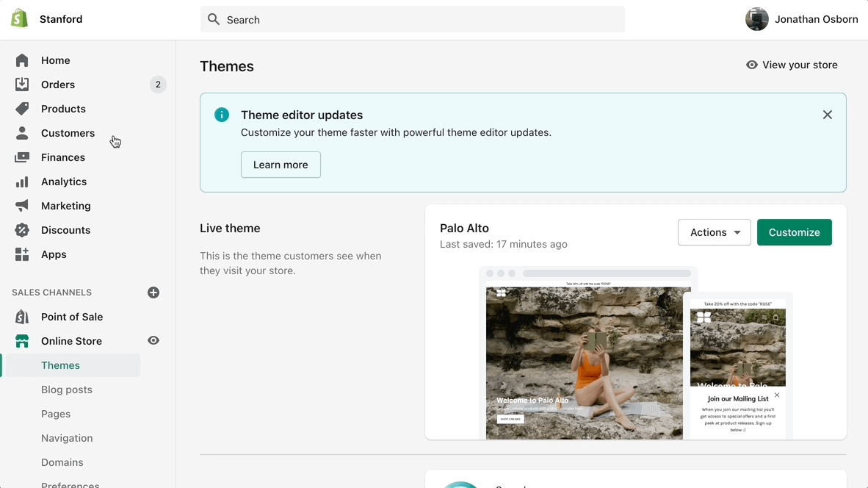This screenshot has width=868, height=488.
Task: Open Jonathan Osborn account menu
Action: (801, 19)
